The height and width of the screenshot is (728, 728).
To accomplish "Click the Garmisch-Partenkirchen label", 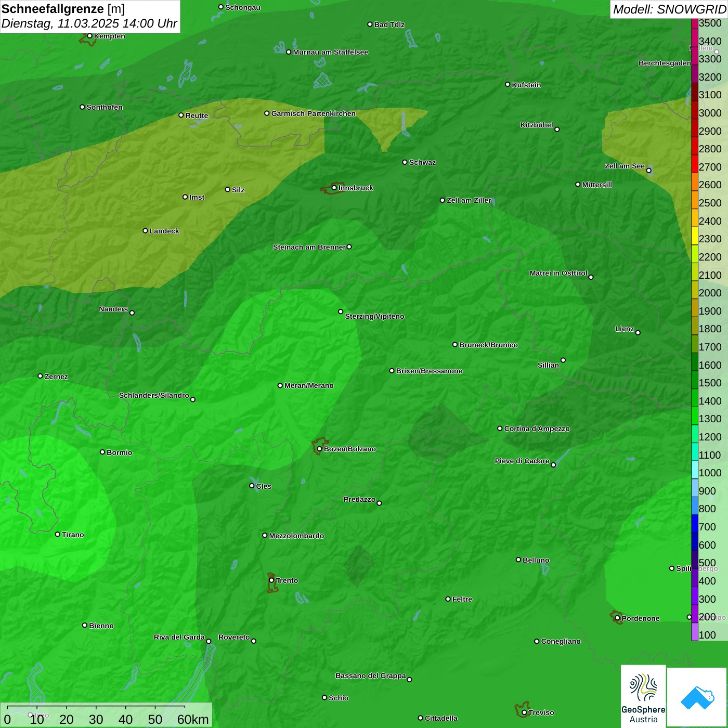I will point(314,113).
